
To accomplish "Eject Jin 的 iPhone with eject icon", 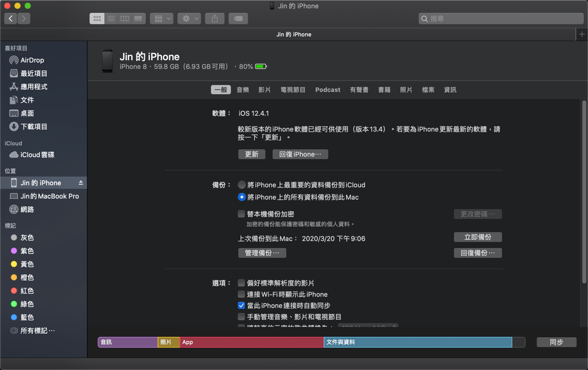I will click(81, 183).
